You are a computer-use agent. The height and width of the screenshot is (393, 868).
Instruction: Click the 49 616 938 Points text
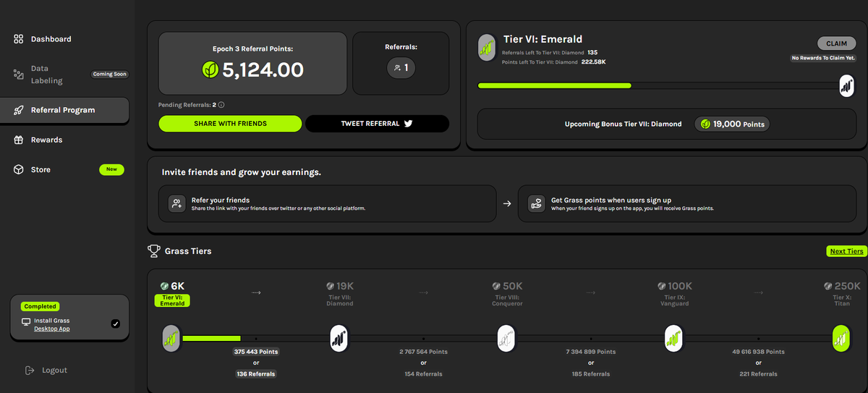[x=758, y=352]
